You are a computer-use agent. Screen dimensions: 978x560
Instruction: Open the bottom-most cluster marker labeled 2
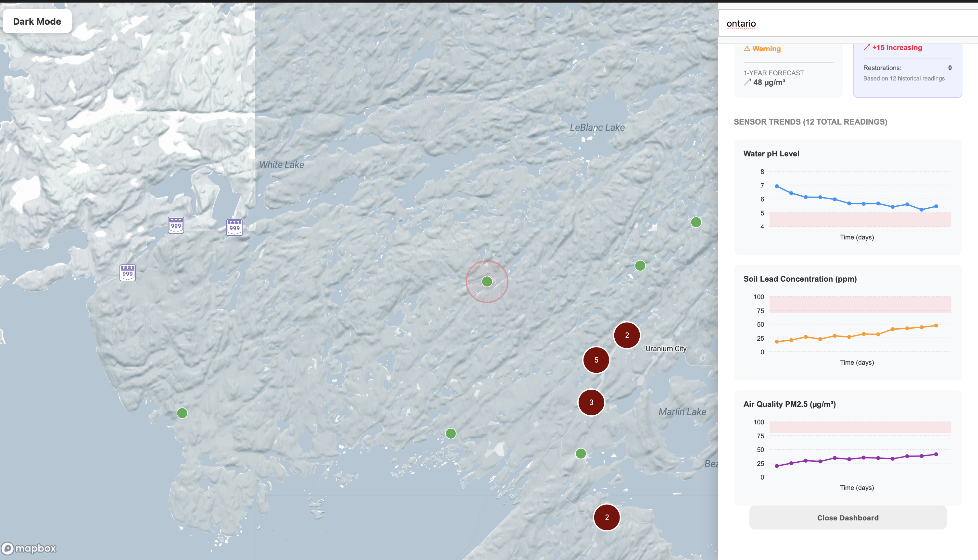607,517
